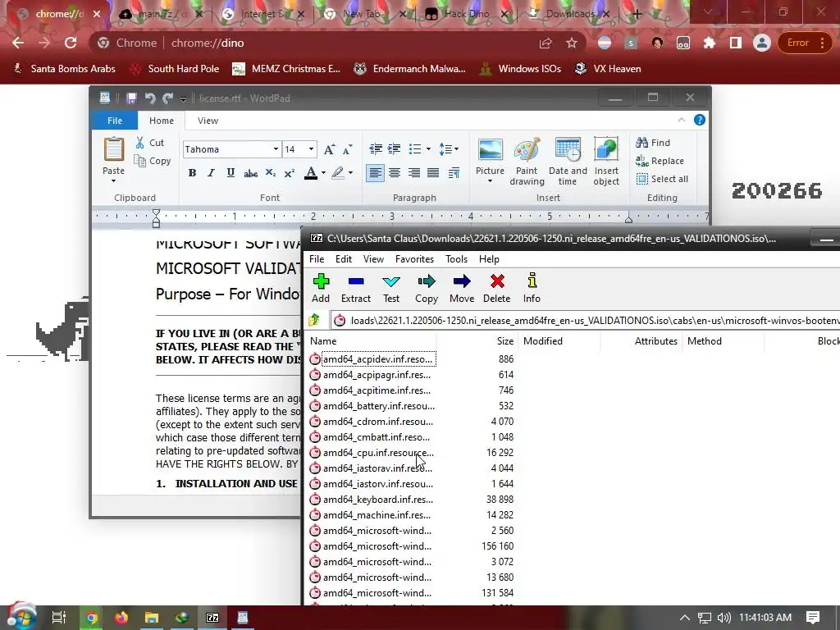Expand the Picture dropdown arrow
840x630 pixels.
click(x=490, y=181)
